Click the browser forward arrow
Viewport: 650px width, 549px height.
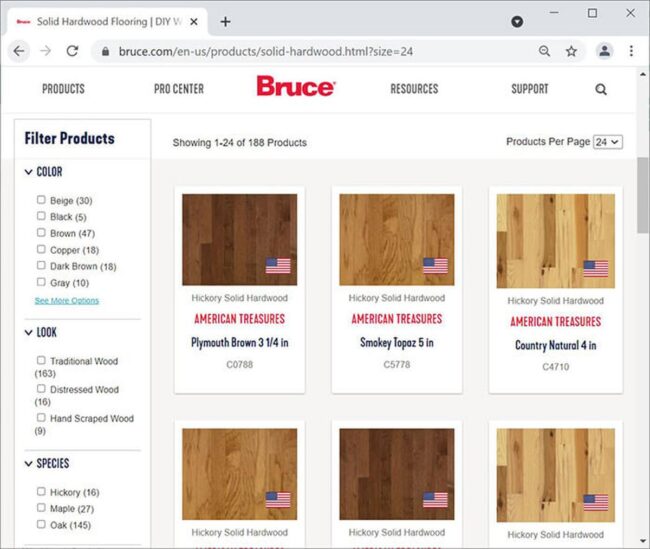[46, 51]
